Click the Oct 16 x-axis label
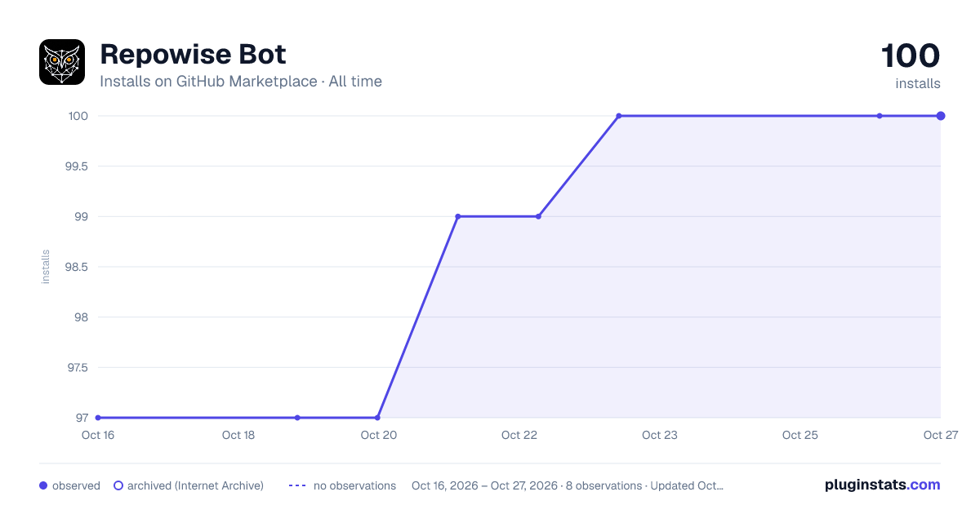The height and width of the screenshot is (514, 980). point(98,435)
